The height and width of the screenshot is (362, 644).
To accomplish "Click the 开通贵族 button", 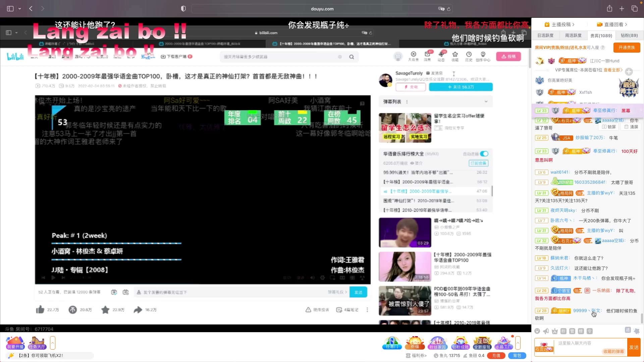I will [x=627, y=48].
